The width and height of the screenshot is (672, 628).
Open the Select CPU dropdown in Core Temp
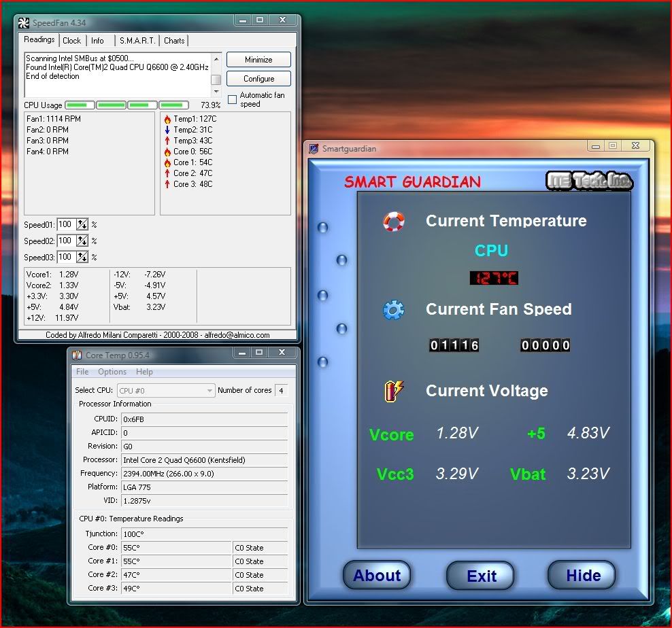click(x=166, y=391)
